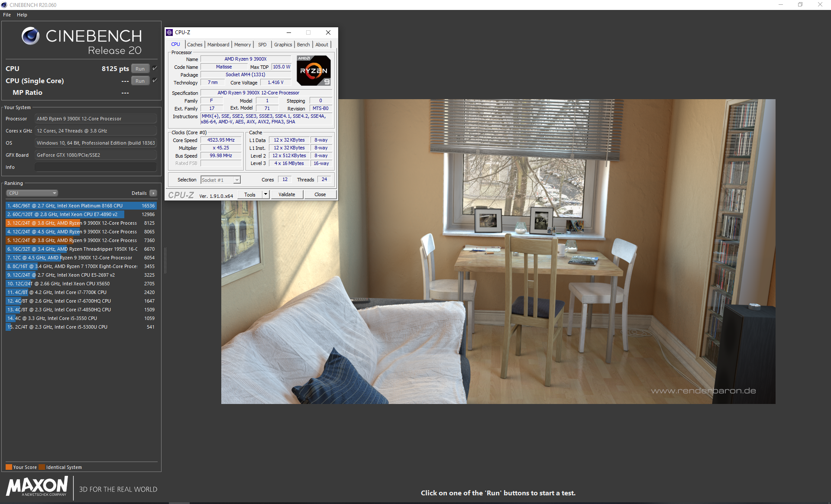This screenshot has height=504, width=831.
Task: Click the Close button in CPU-Z
Action: 320,194
